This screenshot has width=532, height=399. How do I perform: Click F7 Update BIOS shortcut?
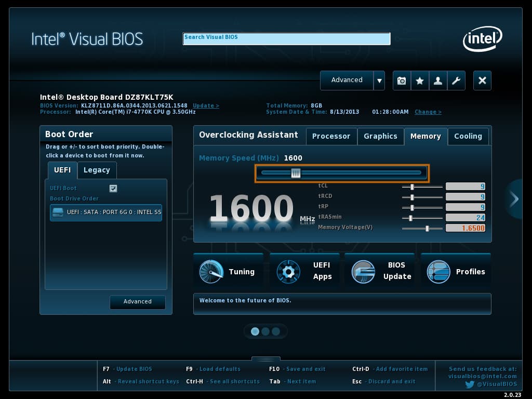pos(127,369)
